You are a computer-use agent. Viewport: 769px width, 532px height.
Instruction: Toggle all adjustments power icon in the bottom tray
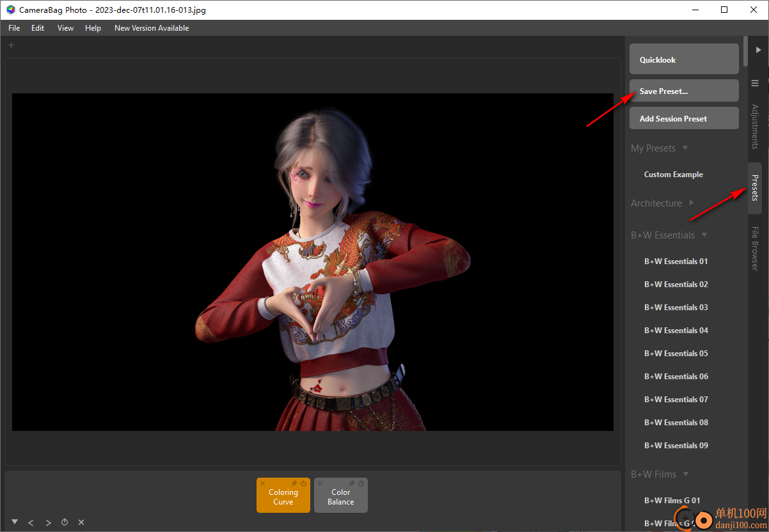click(65, 522)
